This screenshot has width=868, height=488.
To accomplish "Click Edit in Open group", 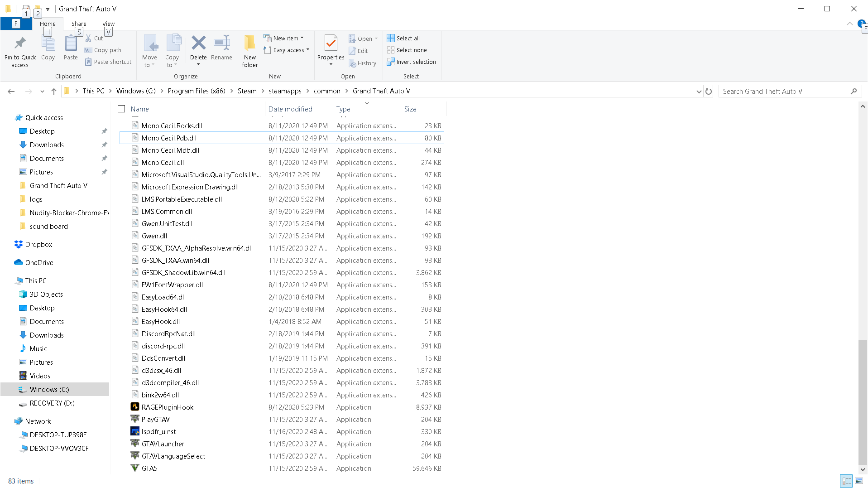I will (358, 51).
